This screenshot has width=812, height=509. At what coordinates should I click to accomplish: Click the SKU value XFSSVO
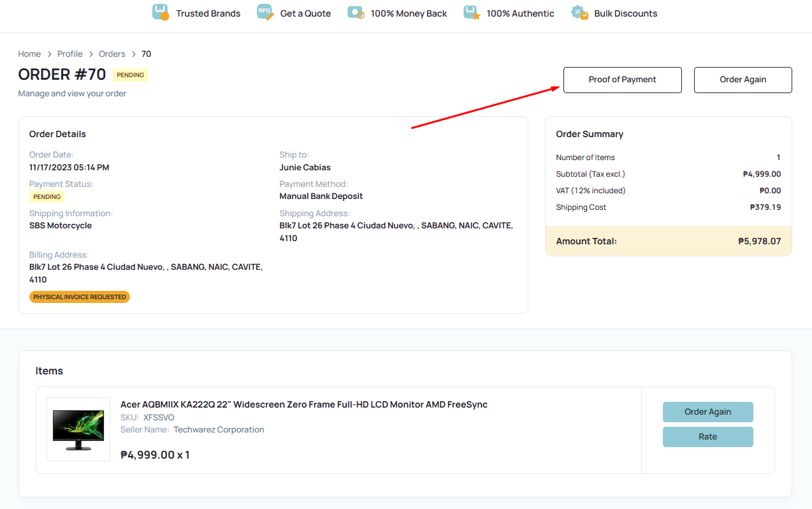[159, 418]
